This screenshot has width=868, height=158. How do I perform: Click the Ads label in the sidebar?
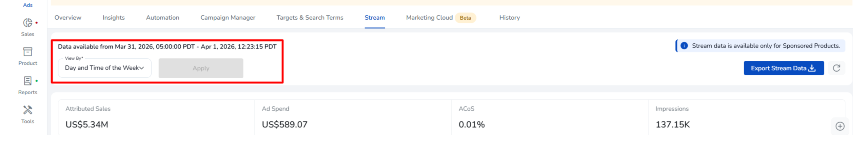pos(27,5)
